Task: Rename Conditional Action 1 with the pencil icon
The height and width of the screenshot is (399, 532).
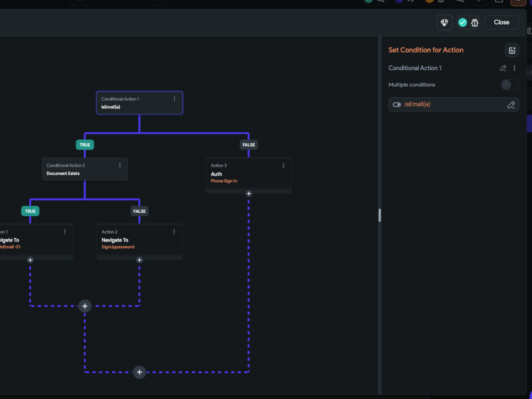Action: 503,68
